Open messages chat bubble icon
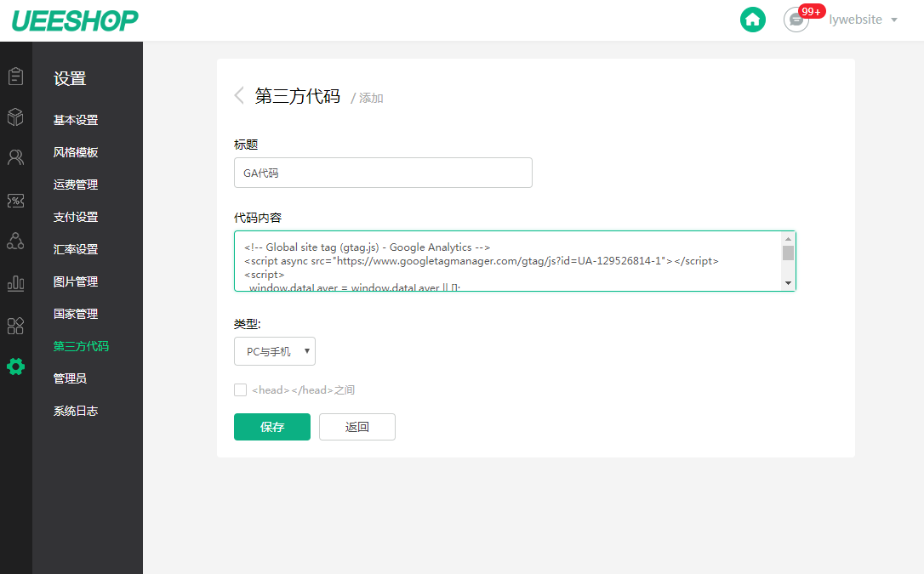Viewport: 924px width, 574px height. pos(796,20)
